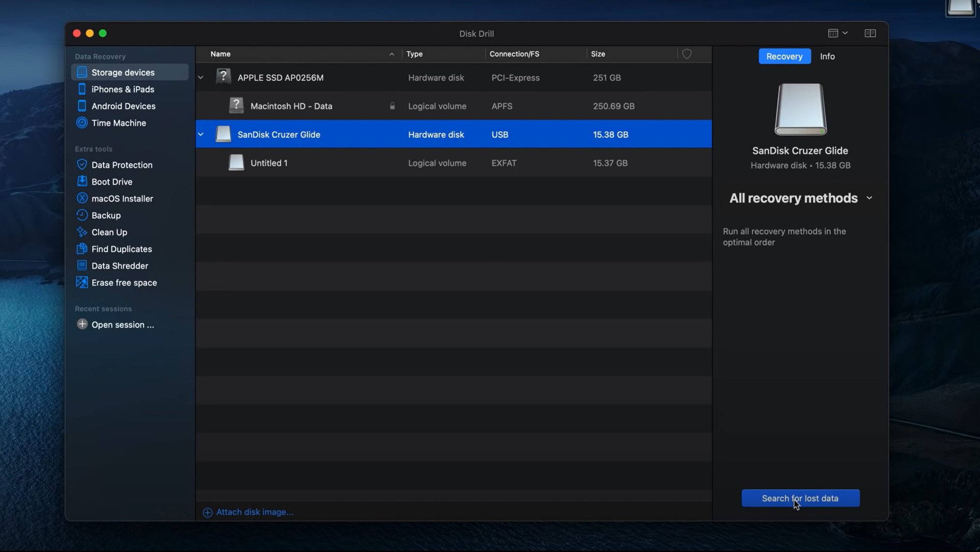
Task: Select the Data Protection tool
Action: coord(122,164)
